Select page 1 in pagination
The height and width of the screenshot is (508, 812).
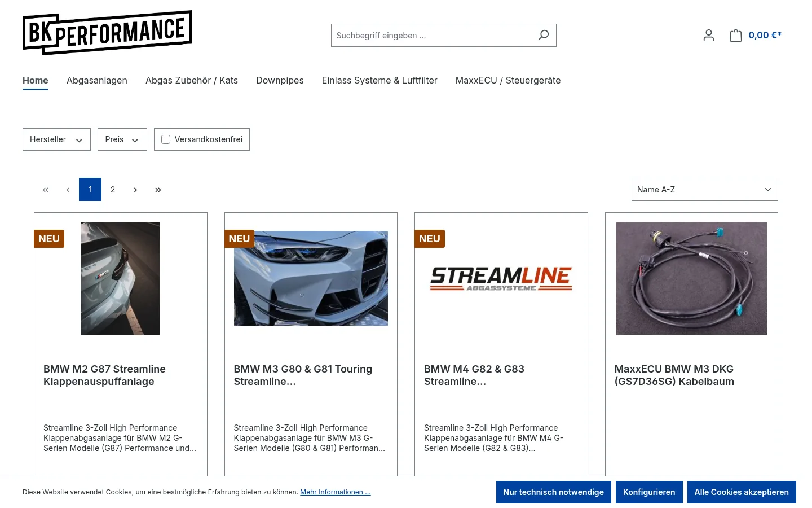pyautogui.click(x=90, y=190)
